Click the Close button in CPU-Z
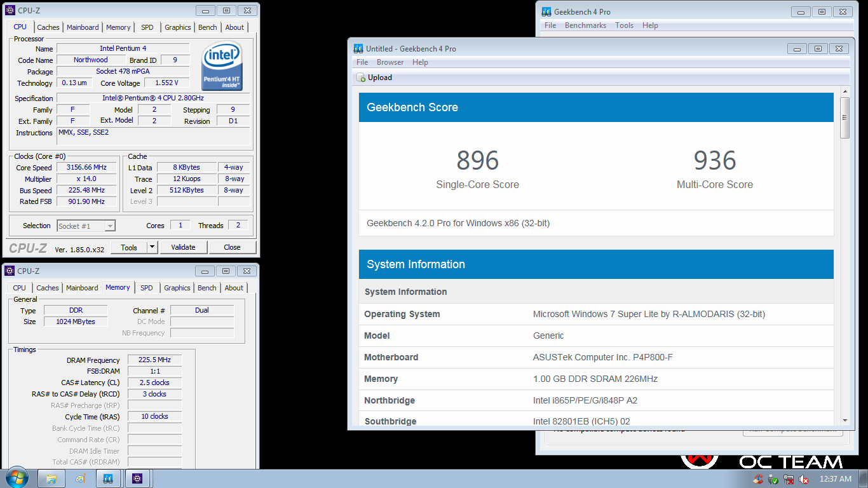868x488 pixels. tap(232, 247)
